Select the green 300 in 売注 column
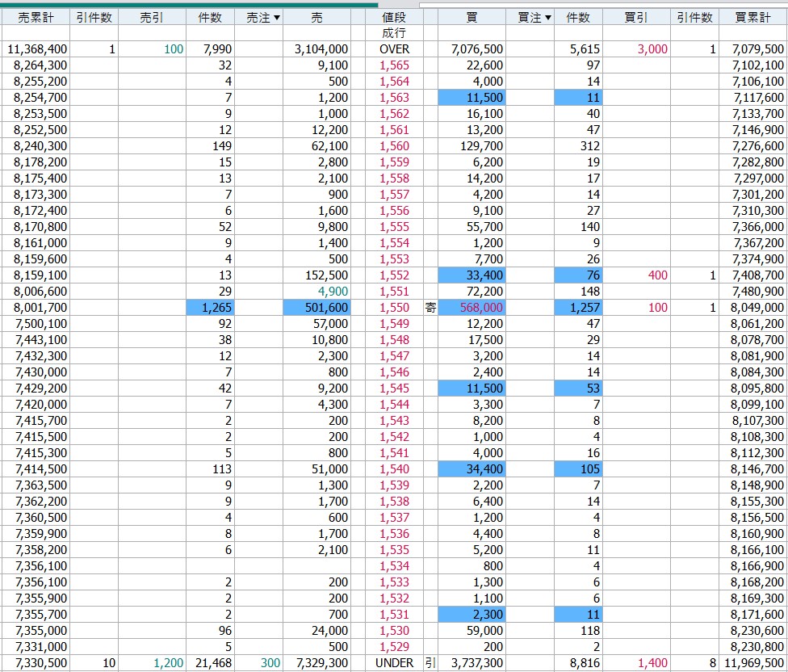The width and height of the screenshot is (788, 672). coord(270,663)
